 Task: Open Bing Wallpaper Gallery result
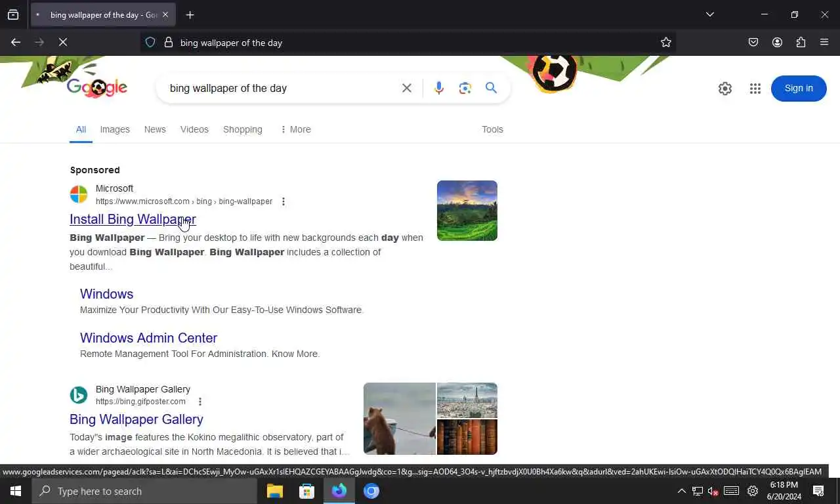(136, 419)
